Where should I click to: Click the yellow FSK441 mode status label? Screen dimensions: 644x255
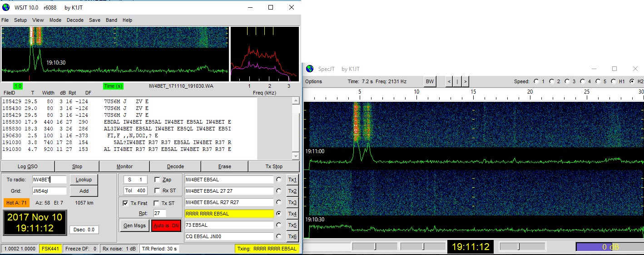pyautogui.click(x=50, y=249)
